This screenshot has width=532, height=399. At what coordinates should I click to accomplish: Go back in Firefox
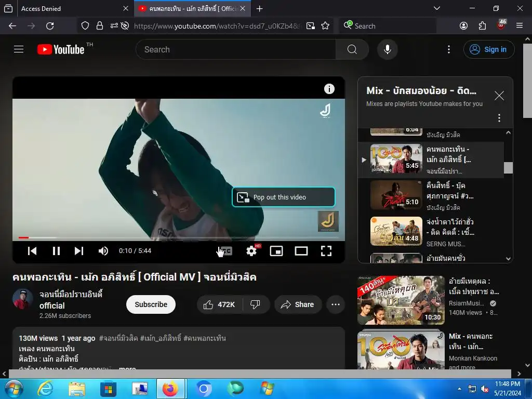pos(12,26)
